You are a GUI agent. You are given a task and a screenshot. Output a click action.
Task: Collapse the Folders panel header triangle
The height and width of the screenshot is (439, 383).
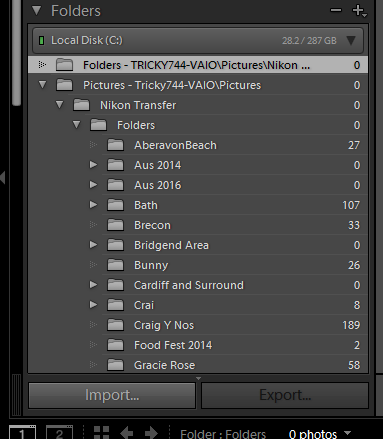click(x=37, y=11)
